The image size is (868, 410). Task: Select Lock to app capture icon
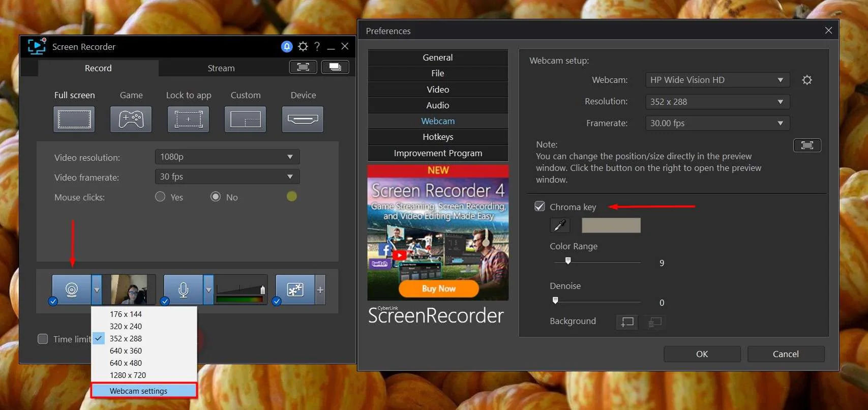(189, 120)
